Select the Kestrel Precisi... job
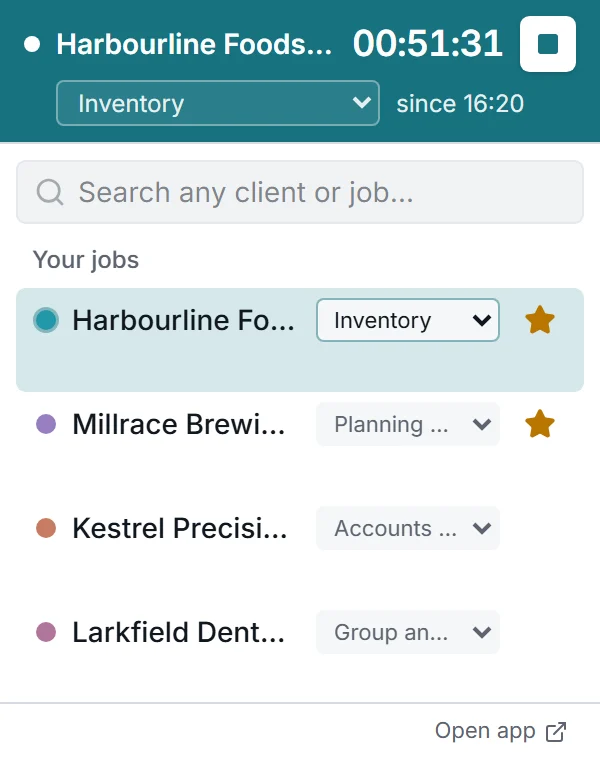 pos(179,528)
